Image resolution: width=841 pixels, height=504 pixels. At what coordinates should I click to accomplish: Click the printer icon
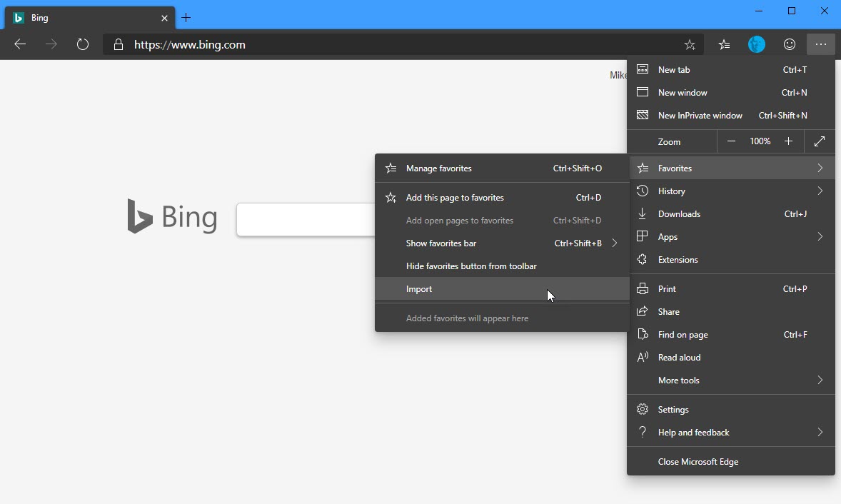click(642, 289)
